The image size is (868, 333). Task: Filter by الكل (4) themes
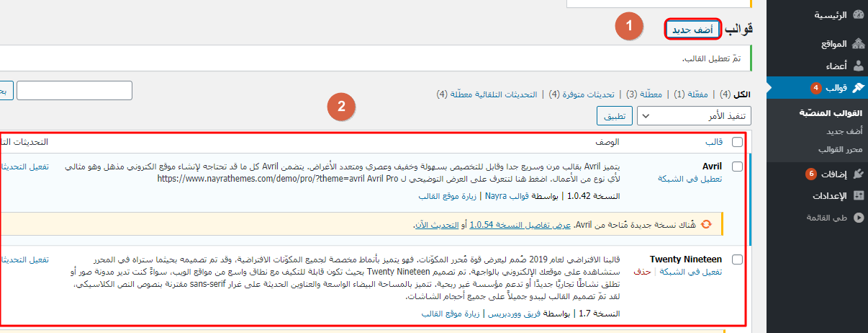(x=735, y=94)
